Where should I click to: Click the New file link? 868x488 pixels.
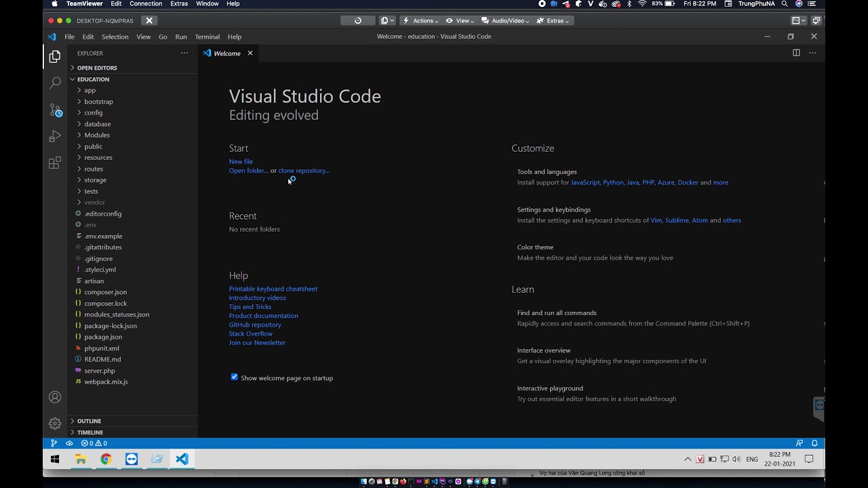[x=241, y=161]
